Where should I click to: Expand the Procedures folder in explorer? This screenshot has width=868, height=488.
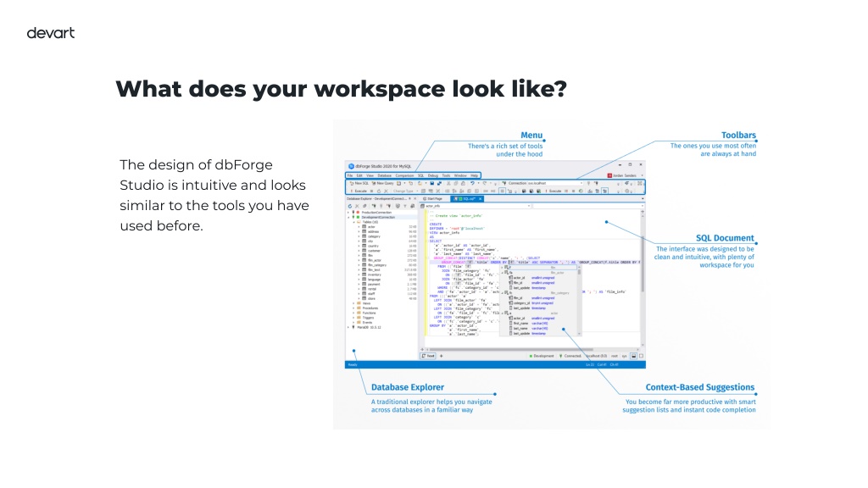pos(353,308)
